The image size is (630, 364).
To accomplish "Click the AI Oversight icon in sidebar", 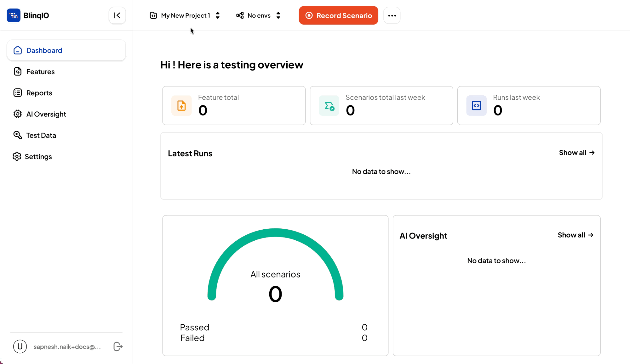I will pos(17,114).
